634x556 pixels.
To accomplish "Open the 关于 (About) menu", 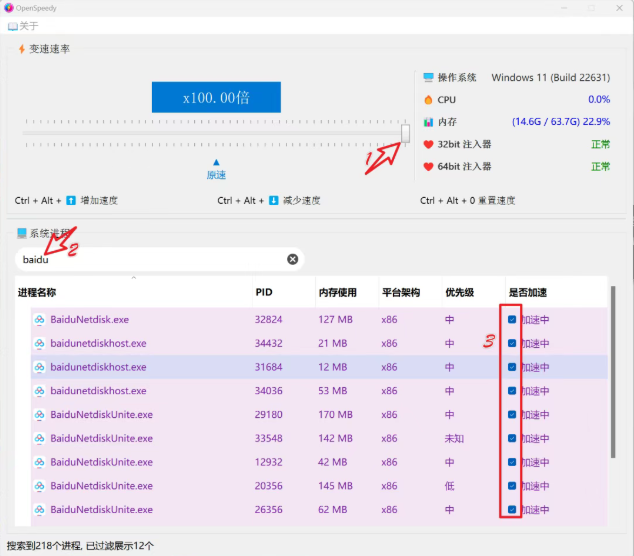I will point(23,26).
